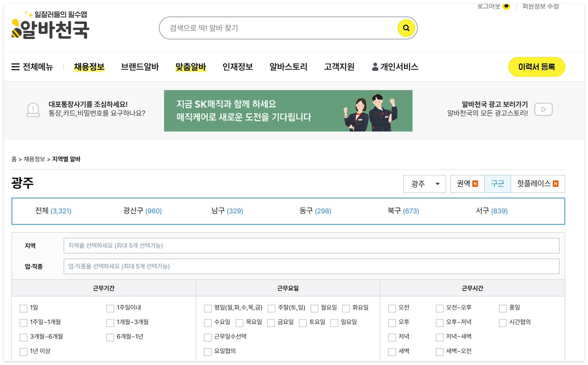Open the 브랜드알바 menu item
This screenshot has height=365, width=588.
pyautogui.click(x=140, y=67)
